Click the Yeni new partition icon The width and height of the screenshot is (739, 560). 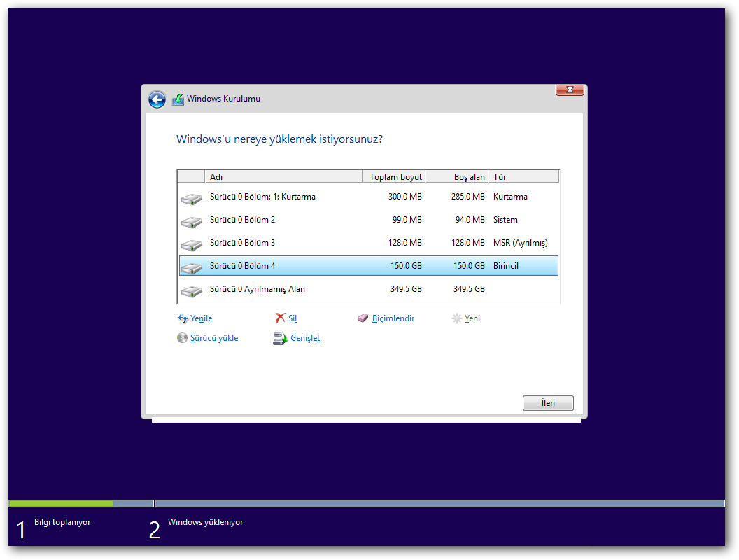(457, 318)
